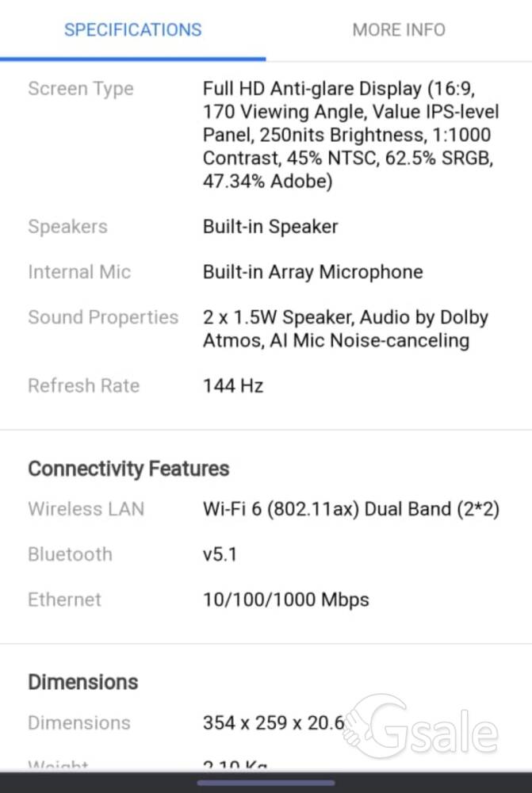Select the 354 x 259 dimensions value
The image size is (532, 793).
(x=273, y=722)
